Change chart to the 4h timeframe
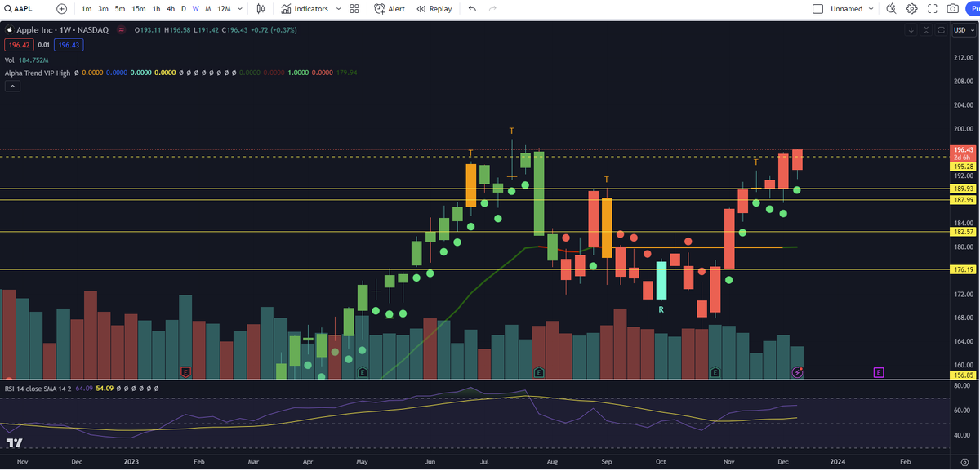 coord(170,9)
